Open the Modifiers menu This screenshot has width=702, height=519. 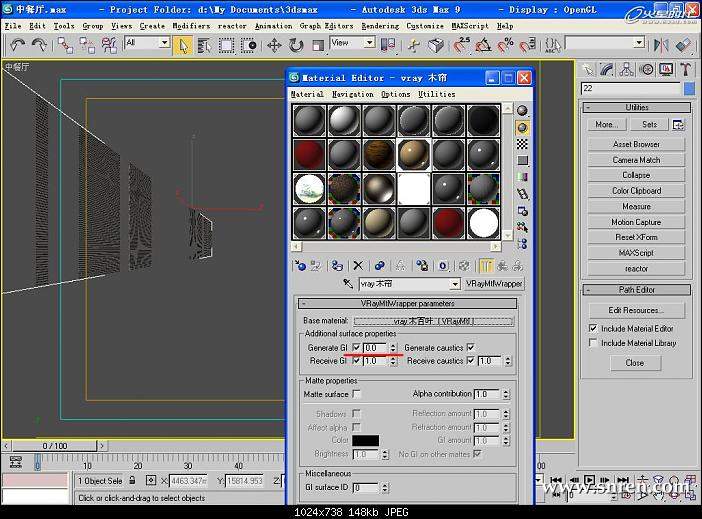click(x=191, y=26)
